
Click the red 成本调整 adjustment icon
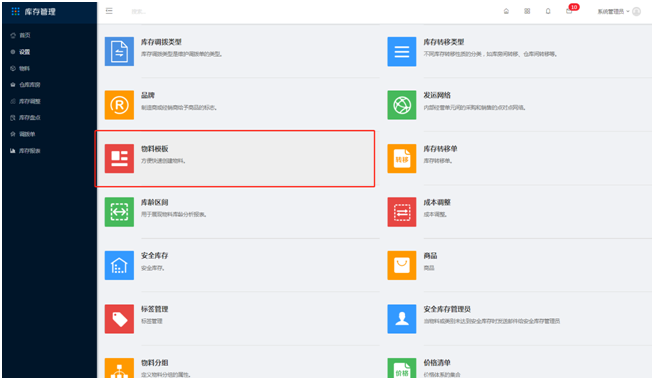(x=402, y=212)
